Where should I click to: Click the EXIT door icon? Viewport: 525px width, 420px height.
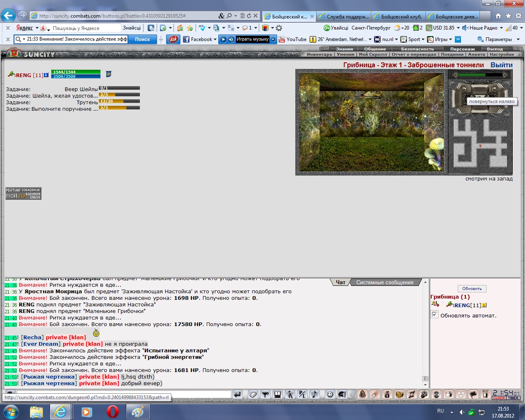coord(486,395)
